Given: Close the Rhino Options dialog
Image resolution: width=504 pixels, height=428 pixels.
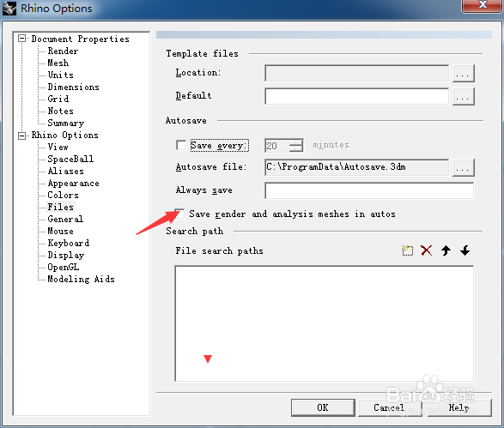Looking at the screenshot, I should click(x=483, y=5).
